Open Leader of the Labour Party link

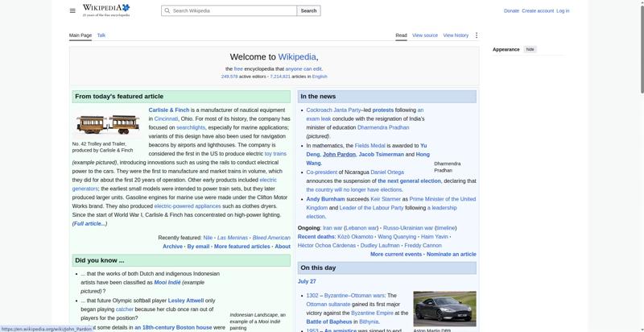click(372, 208)
